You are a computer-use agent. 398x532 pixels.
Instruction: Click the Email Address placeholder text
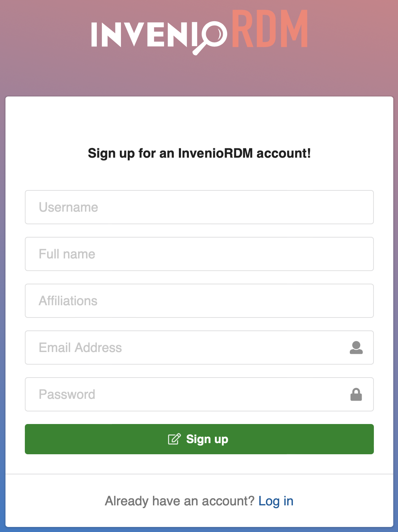pos(80,348)
